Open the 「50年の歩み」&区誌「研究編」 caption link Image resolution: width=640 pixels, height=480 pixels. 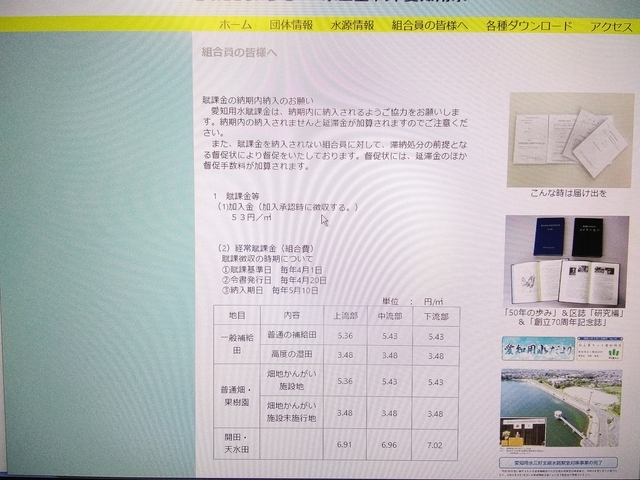565,313
